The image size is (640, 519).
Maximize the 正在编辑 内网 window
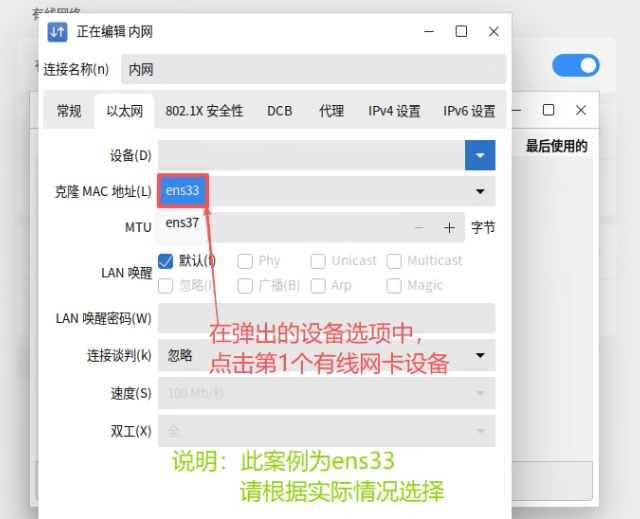[x=461, y=32]
